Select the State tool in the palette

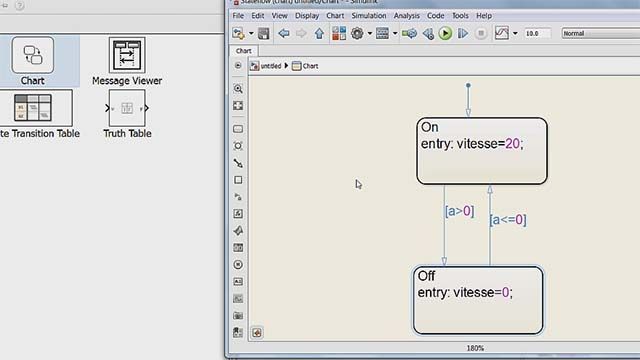238,129
